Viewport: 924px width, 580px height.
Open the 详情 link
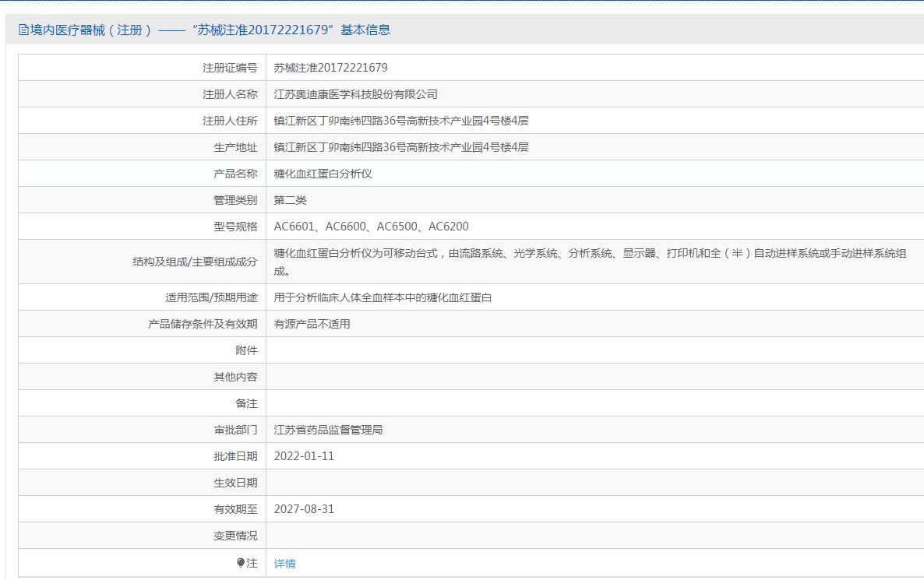pyautogui.click(x=284, y=564)
